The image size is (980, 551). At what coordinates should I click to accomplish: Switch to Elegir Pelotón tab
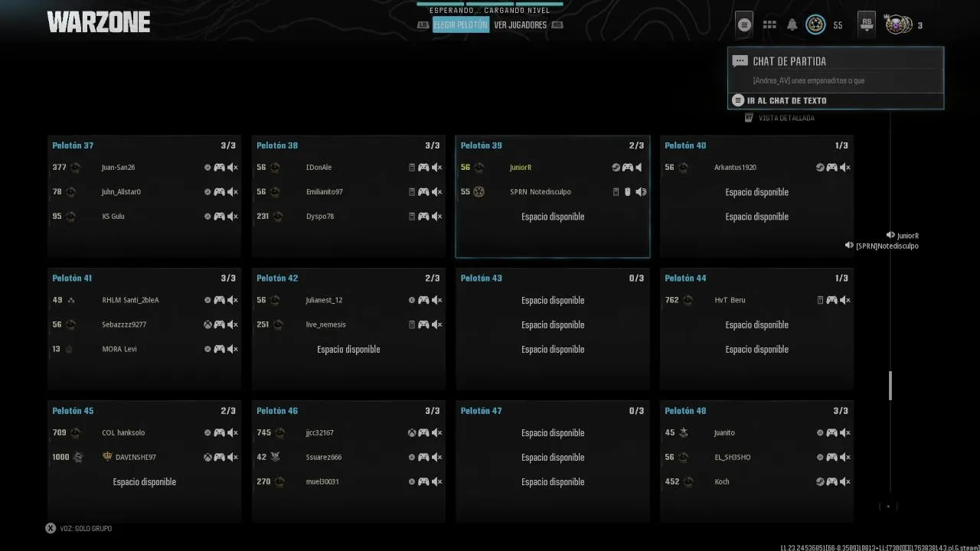point(460,24)
